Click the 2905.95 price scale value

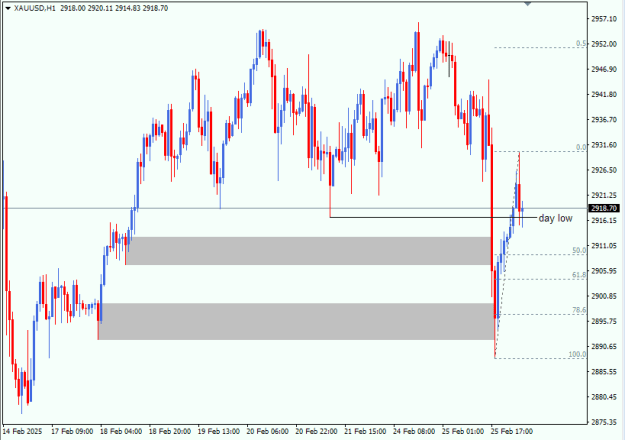tap(604, 271)
